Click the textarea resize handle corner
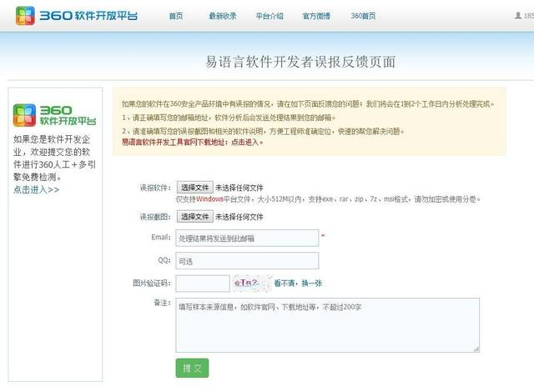534x392 pixels. [x=476, y=349]
